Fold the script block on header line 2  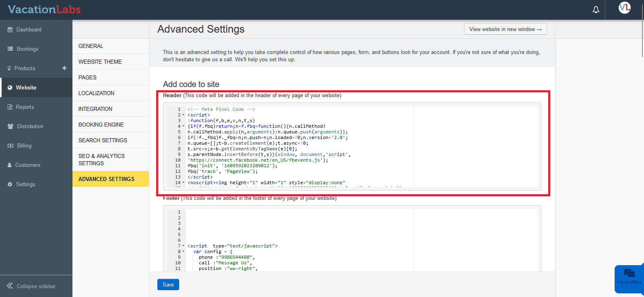(184, 115)
